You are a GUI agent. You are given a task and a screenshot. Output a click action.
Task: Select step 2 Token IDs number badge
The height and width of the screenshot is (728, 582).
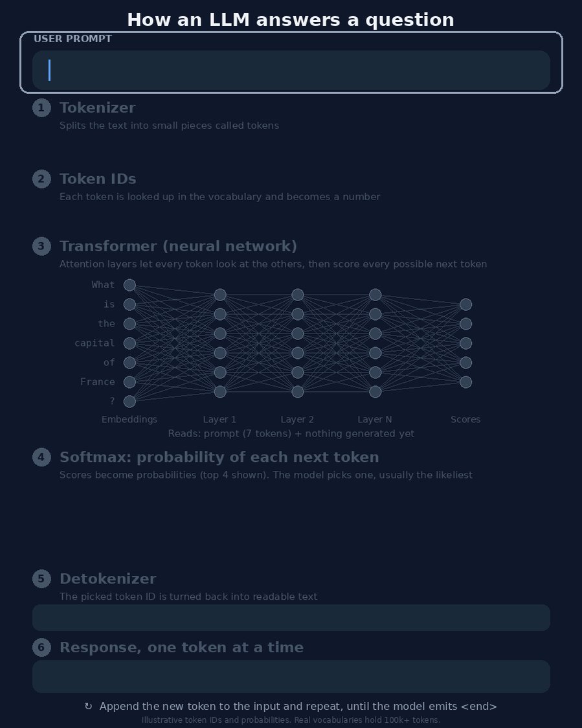[41, 179]
